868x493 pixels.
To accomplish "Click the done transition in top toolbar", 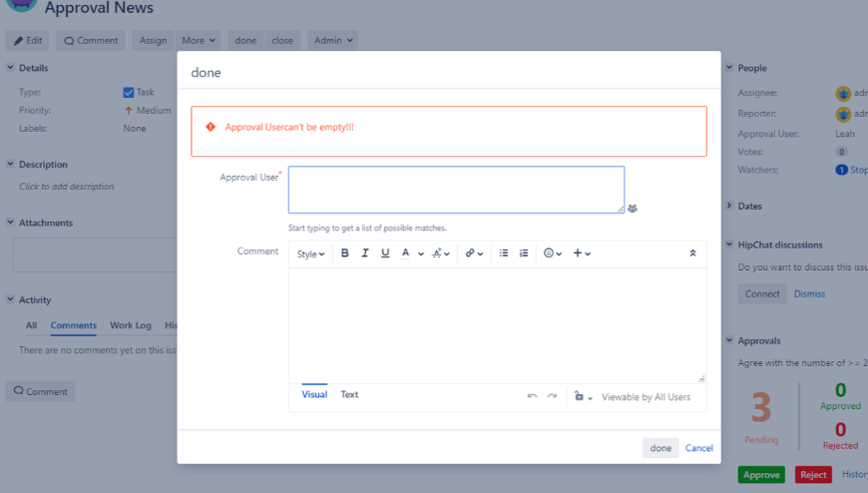I will pyautogui.click(x=245, y=41).
